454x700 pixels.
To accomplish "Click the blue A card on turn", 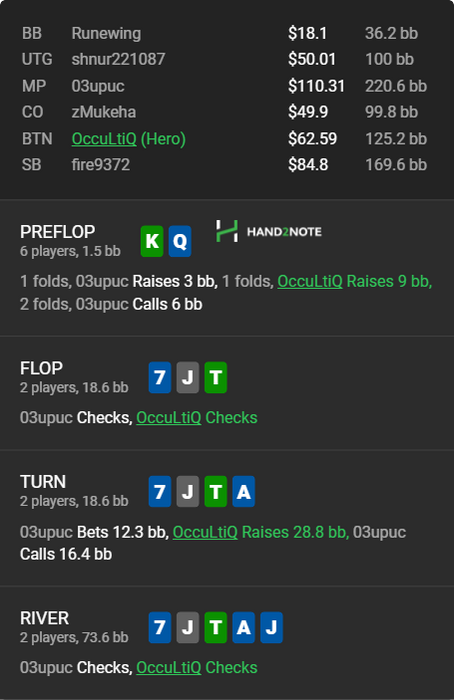I will pos(244,492).
